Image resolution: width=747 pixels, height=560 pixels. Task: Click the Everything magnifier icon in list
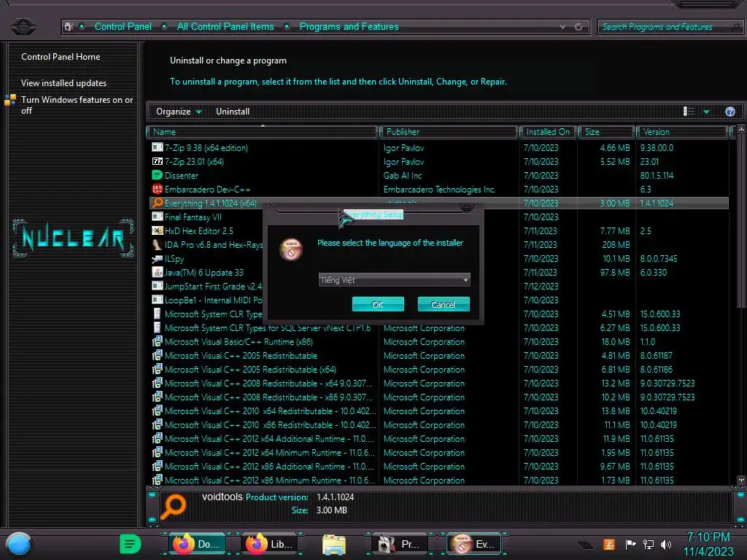tap(158, 203)
